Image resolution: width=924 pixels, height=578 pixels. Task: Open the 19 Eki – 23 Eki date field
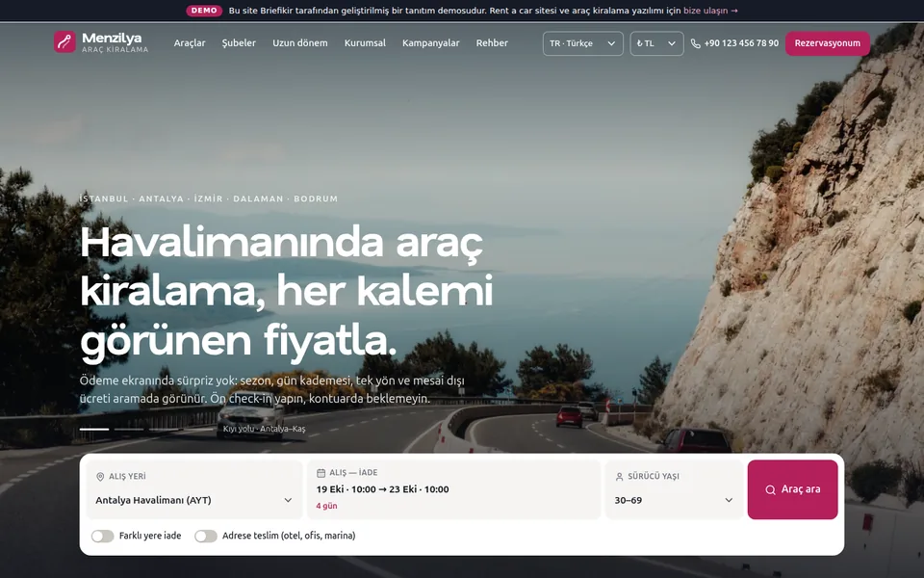(453, 489)
